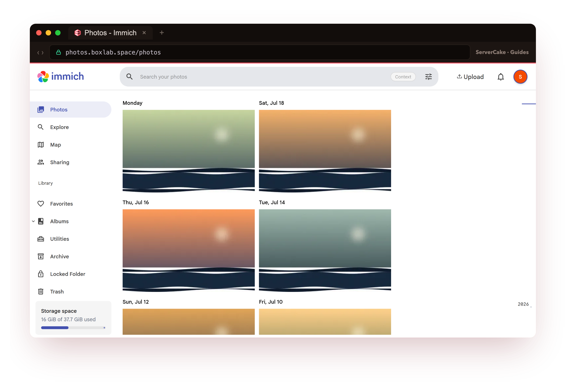
Task: Open the Utilities page
Action: tap(70, 239)
